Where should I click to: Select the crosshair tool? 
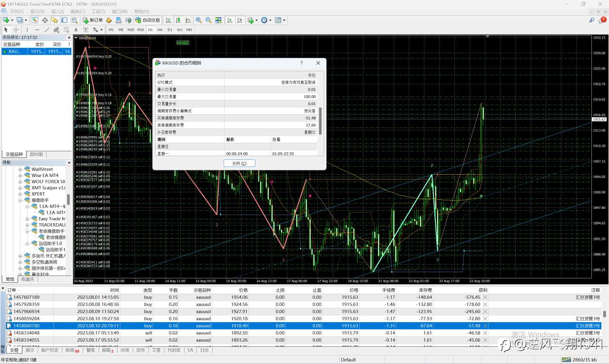(16, 30)
